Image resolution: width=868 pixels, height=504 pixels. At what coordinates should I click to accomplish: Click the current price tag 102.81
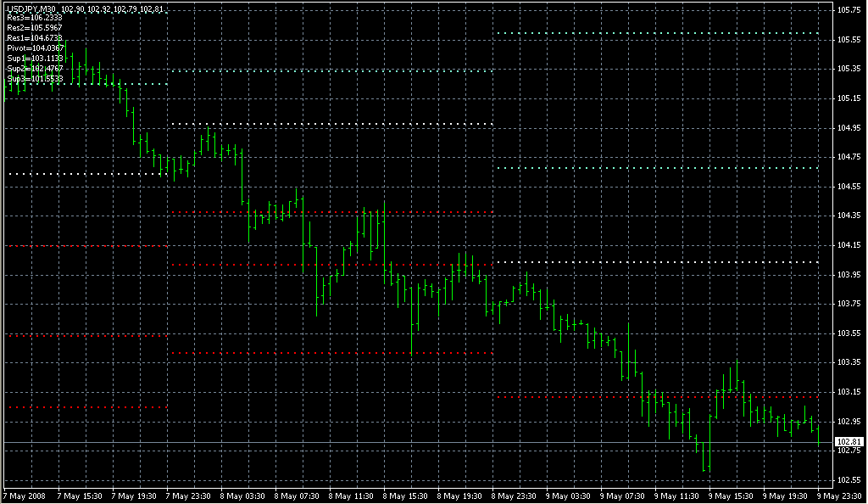[849, 442]
